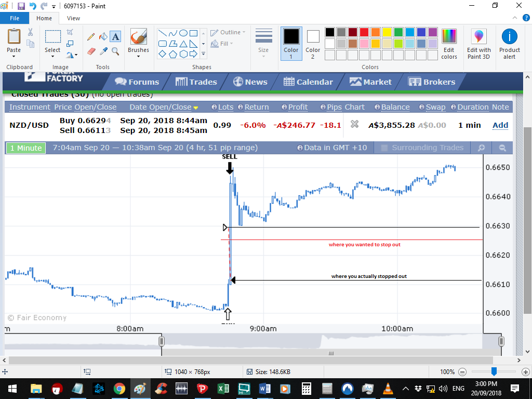Image resolution: width=532 pixels, height=399 pixels.
Task: Click the Redo arrow in title bar
Action: coord(44,6)
